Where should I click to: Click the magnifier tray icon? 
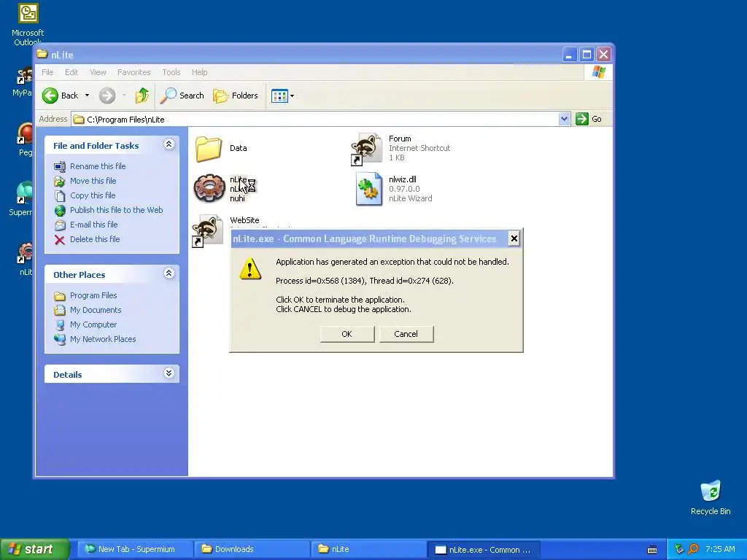tap(693, 549)
